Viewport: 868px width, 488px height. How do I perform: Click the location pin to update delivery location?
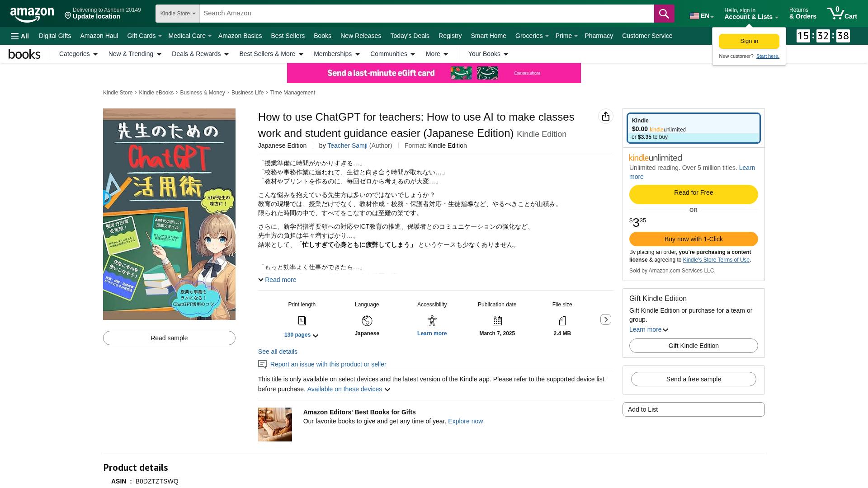click(x=68, y=15)
